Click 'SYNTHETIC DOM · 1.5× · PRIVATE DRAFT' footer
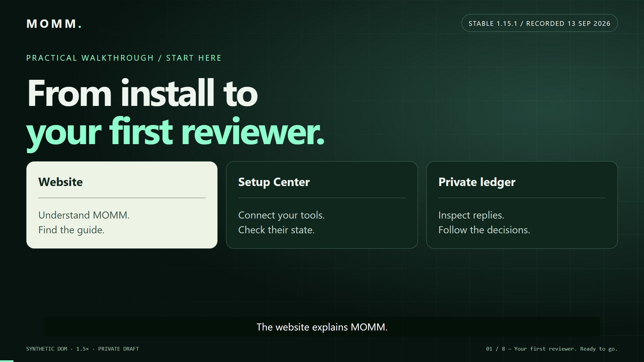Image resolution: width=644 pixels, height=362 pixels. [x=83, y=349]
